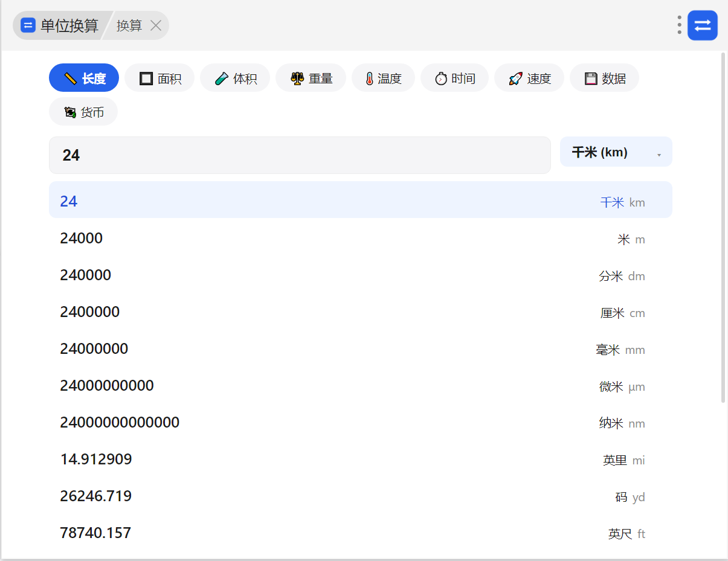Viewport: 728px width, 561px height.
Task: Click the 单位换算 plugin name label
Action: click(69, 25)
